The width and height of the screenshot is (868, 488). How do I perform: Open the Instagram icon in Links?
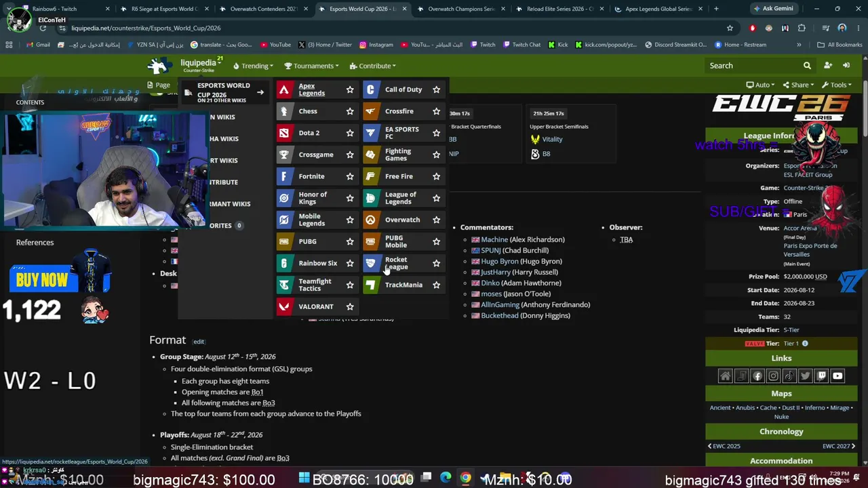[x=773, y=376]
